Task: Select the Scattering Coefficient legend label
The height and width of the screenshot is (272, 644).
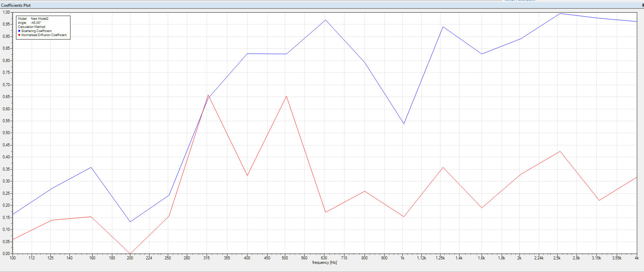Action: (x=36, y=31)
